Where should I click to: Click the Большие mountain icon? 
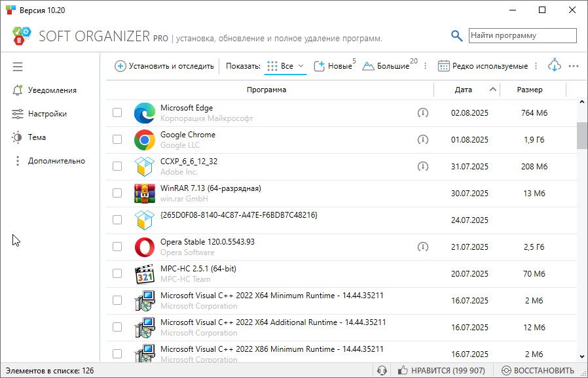tap(368, 66)
